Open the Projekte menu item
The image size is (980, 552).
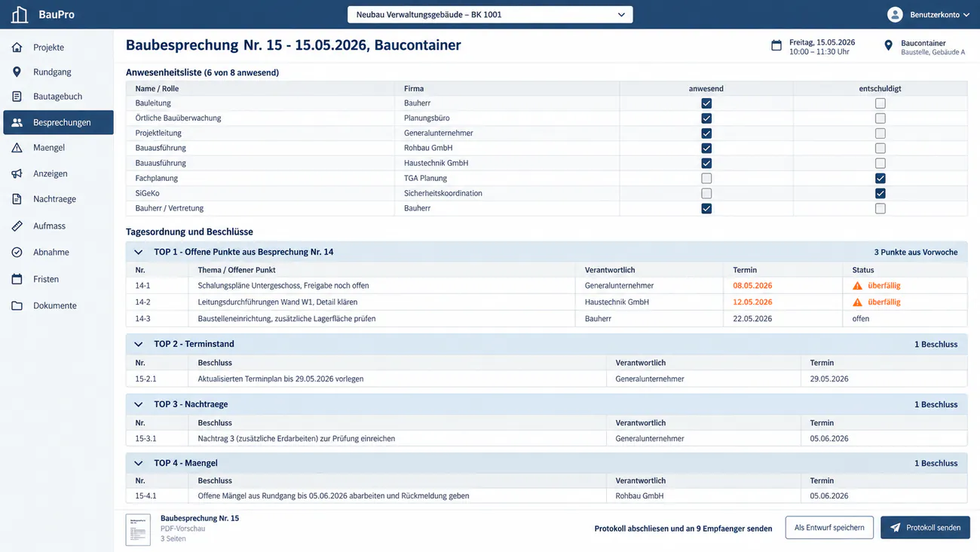(58, 48)
